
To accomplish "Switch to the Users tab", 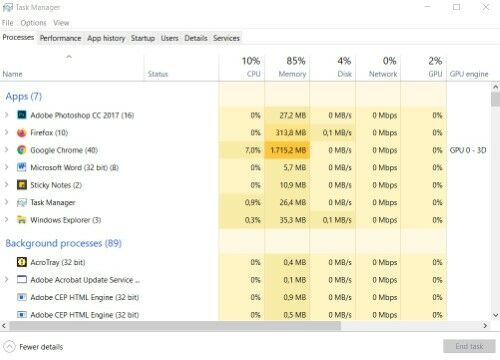I will pyautogui.click(x=170, y=38).
